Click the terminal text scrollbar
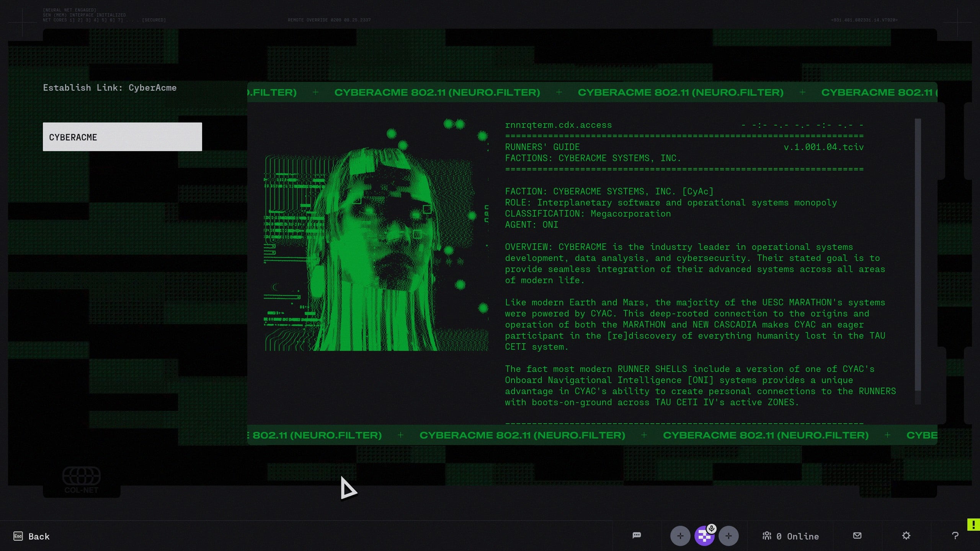Image resolution: width=980 pixels, height=551 pixels. coord(918,254)
